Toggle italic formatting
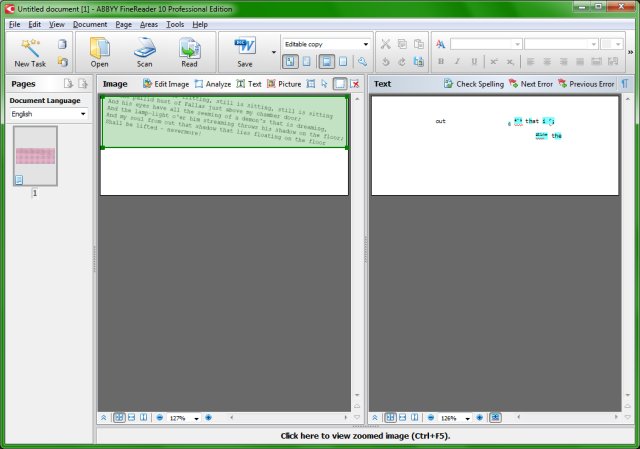This screenshot has width=640, height=449. point(457,62)
